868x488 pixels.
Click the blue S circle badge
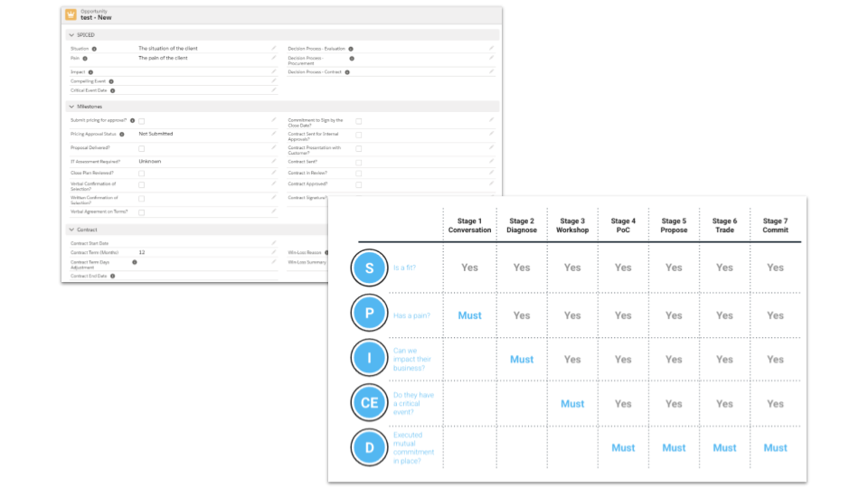[369, 268]
